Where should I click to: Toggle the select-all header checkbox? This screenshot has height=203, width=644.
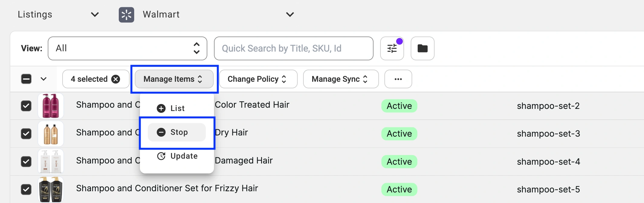26,79
